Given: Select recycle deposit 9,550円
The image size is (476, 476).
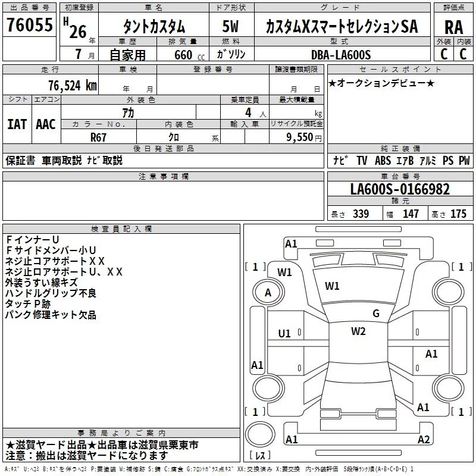Looking at the screenshot, I should [304, 137].
